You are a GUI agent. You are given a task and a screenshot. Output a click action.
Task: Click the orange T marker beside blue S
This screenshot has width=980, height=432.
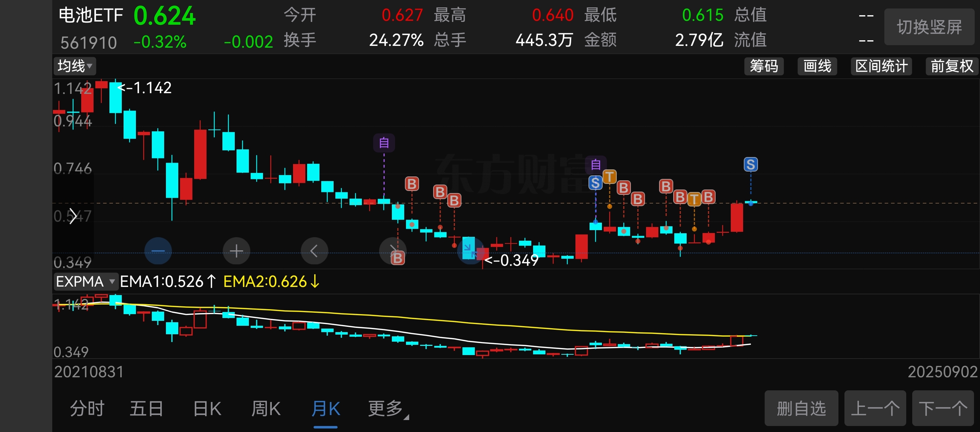pyautogui.click(x=609, y=176)
